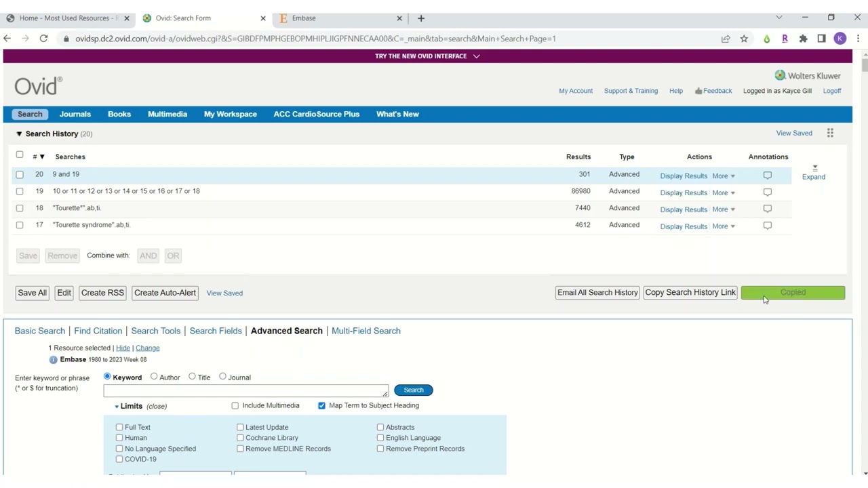Open the search history grid options icon
The height and width of the screenshot is (488, 868).
pos(830,133)
